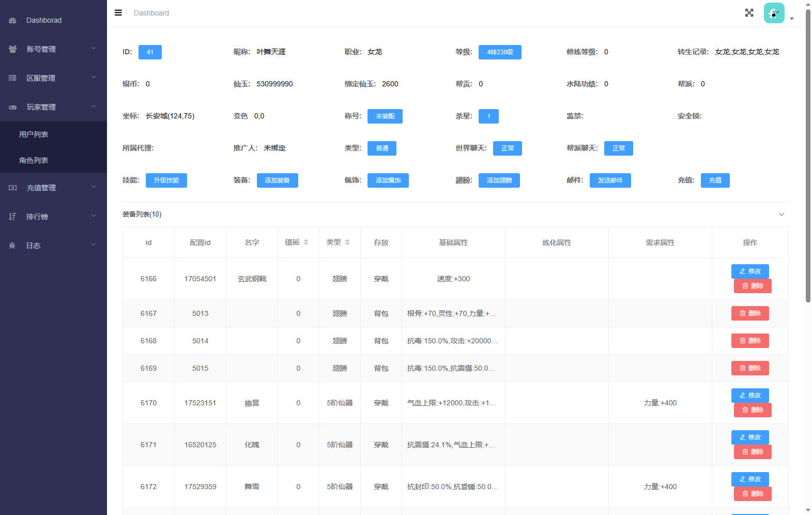
Task: Open the user avatar menu
Action: pos(774,13)
